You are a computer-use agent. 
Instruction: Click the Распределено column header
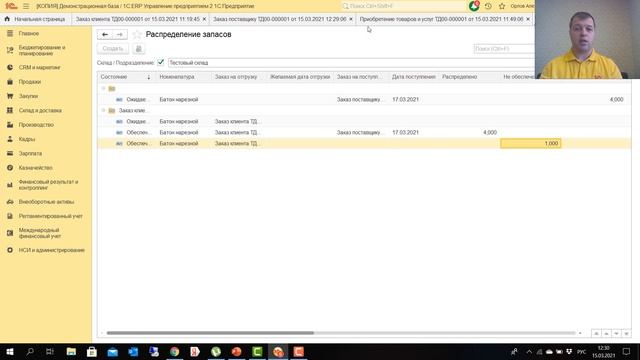(469, 77)
